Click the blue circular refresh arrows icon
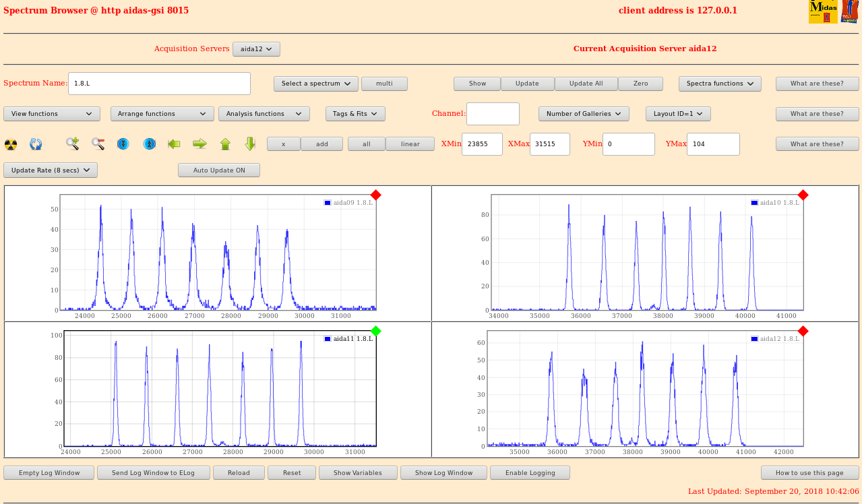Screen dimensions: 862x504 (x=36, y=144)
